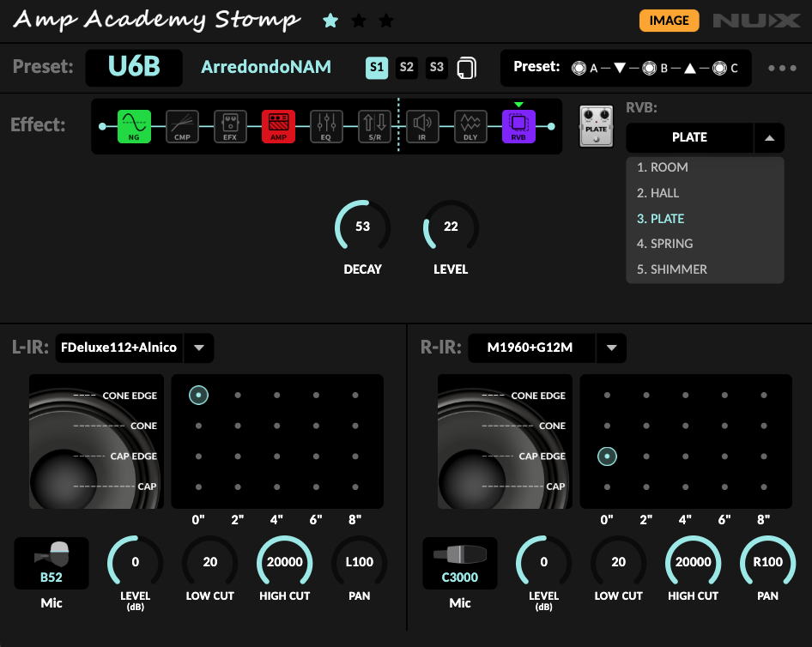
Task: Select the NG noise gate block
Action: pyautogui.click(x=134, y=126)
